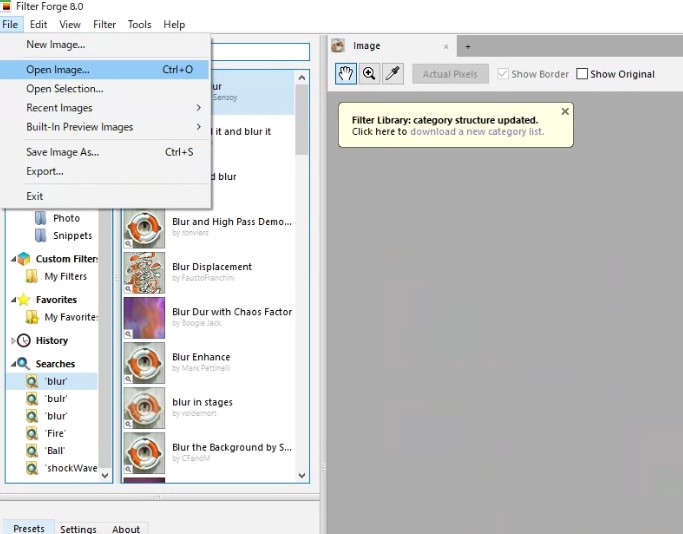Collapse the Favorites tree node
This screenshot has width=683, height=534.
[14, 300]
